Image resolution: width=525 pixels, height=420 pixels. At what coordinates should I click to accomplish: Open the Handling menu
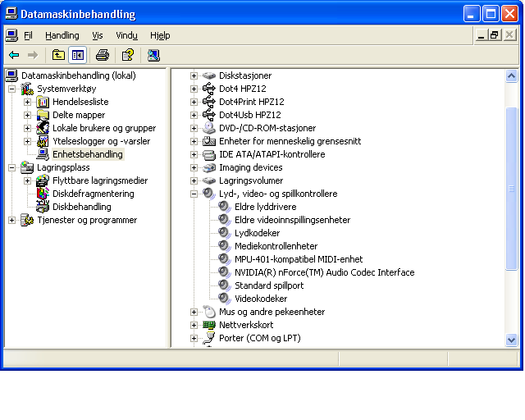(62, 35)
